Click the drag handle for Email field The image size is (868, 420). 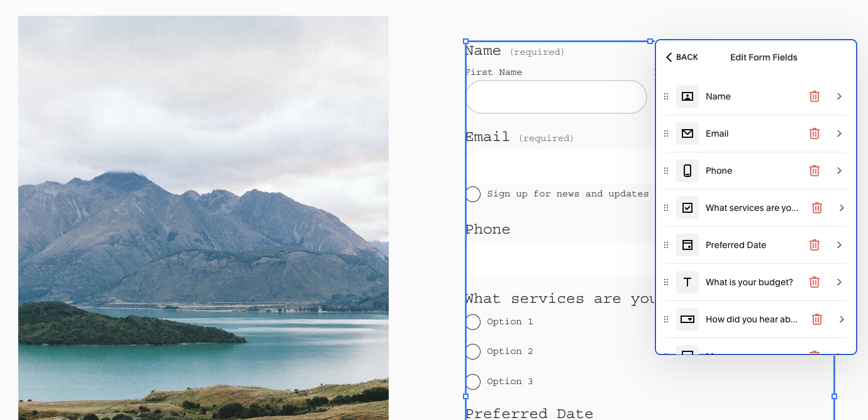667,133
